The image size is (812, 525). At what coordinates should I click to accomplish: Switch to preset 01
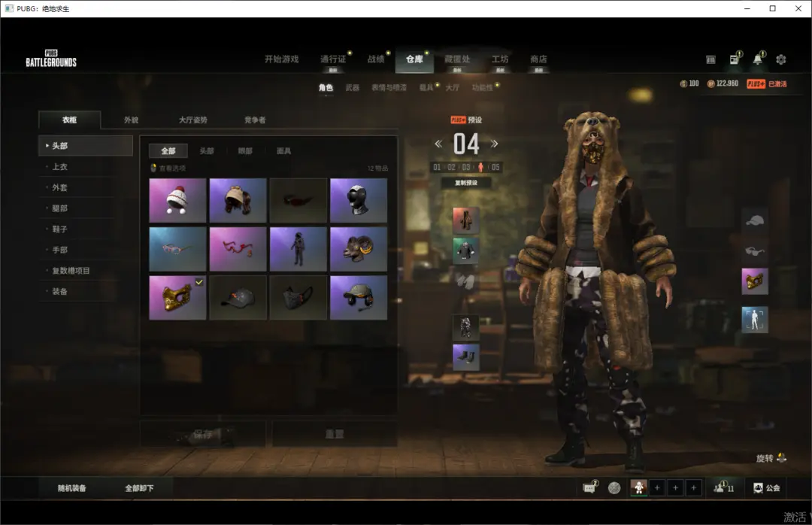pos(437,168)
